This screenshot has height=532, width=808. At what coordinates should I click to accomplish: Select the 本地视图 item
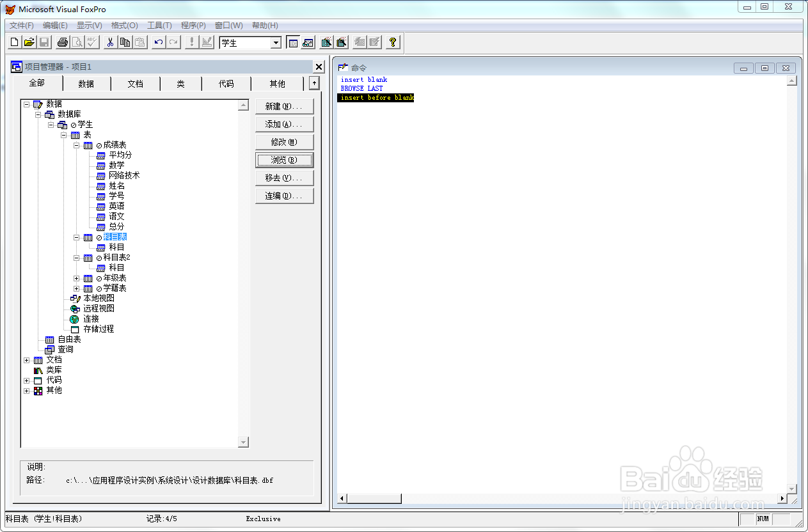[x=99, y=298]
